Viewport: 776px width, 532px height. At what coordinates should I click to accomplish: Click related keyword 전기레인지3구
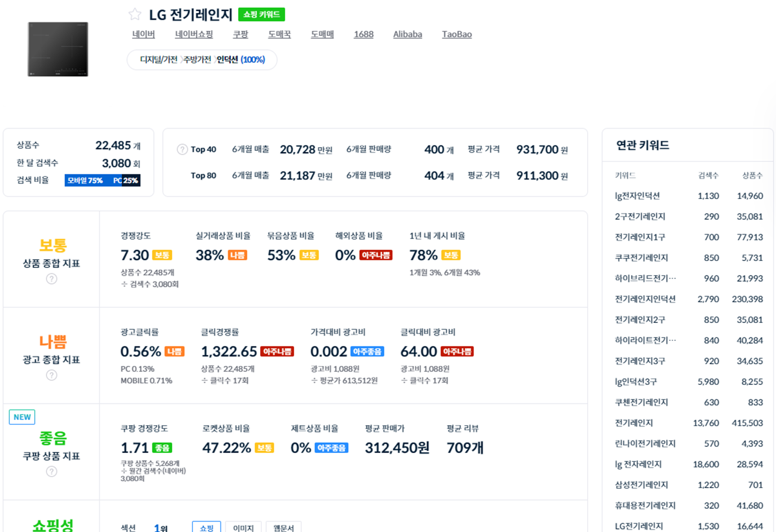pos(640,361)
